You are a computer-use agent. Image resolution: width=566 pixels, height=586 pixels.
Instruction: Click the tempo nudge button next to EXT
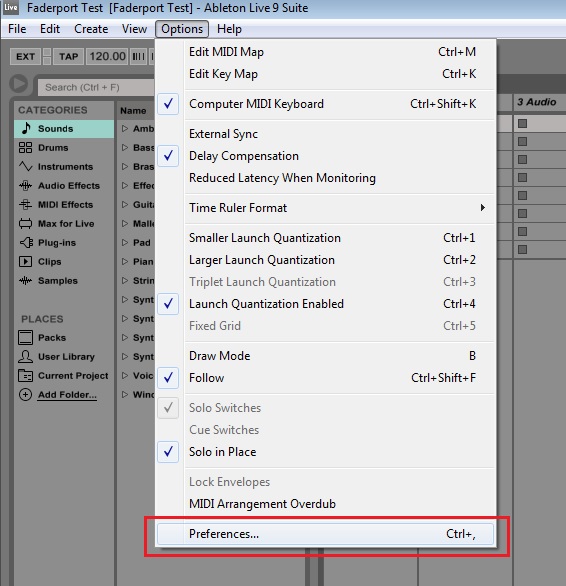47,57
